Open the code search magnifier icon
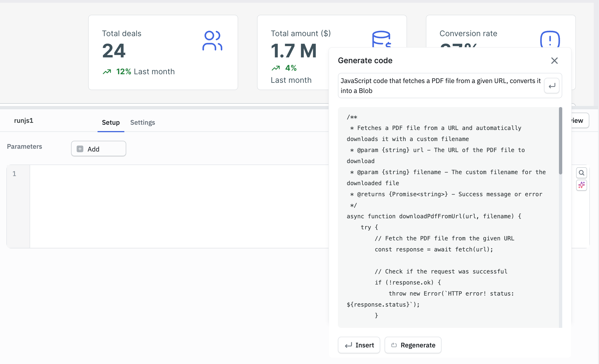 click(x=582, y=172)
